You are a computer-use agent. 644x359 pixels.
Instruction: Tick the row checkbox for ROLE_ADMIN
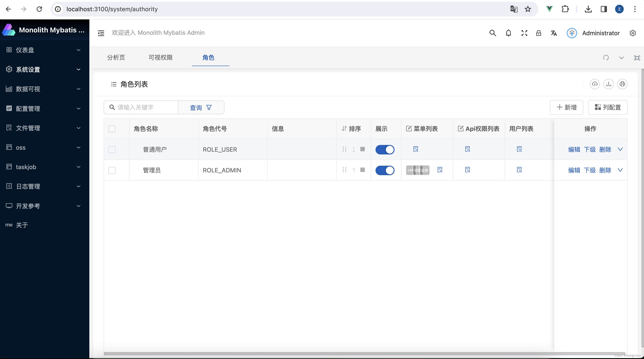point(112,170)
